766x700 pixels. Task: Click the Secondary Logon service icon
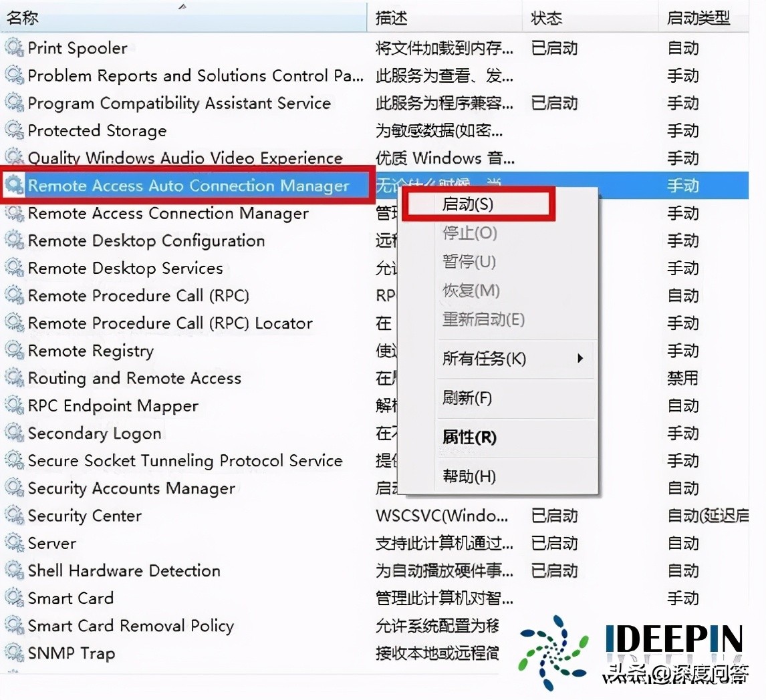14,433
